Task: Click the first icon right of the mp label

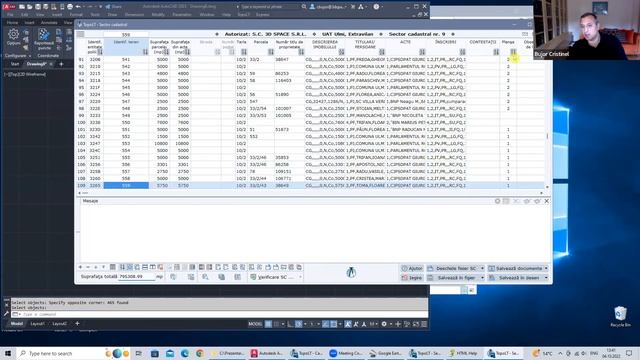Action: (x=173, y=277)
